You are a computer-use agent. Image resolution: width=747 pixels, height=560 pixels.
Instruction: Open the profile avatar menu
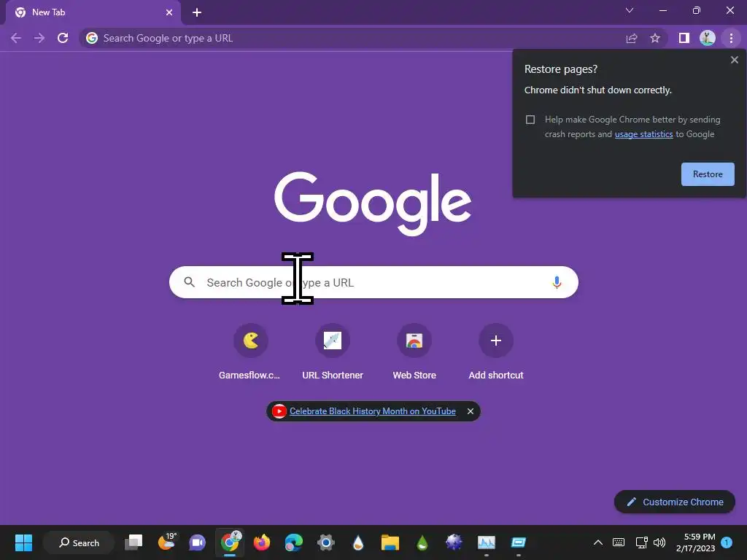point(708,38)
